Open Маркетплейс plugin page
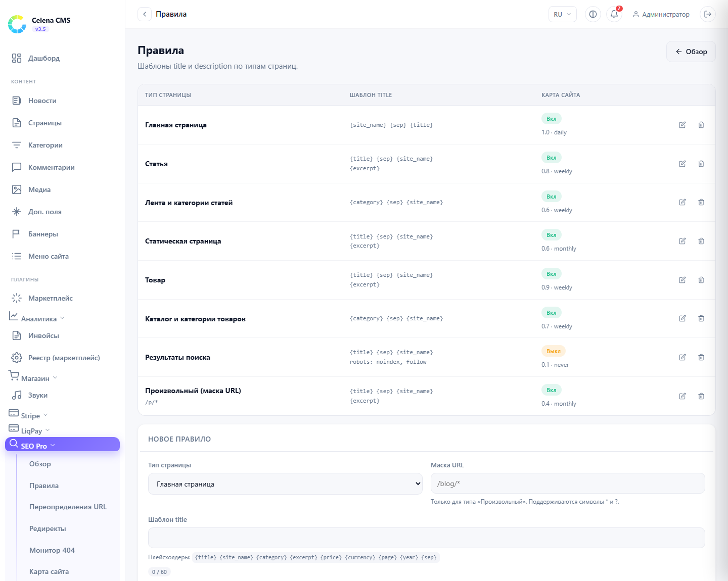Screen dimensions: 728x581 [63, 298]
